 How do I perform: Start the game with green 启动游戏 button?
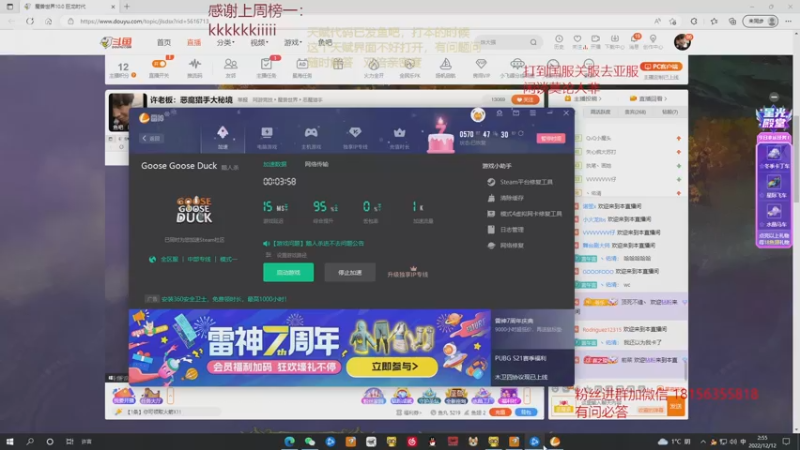tap(288, 272)
